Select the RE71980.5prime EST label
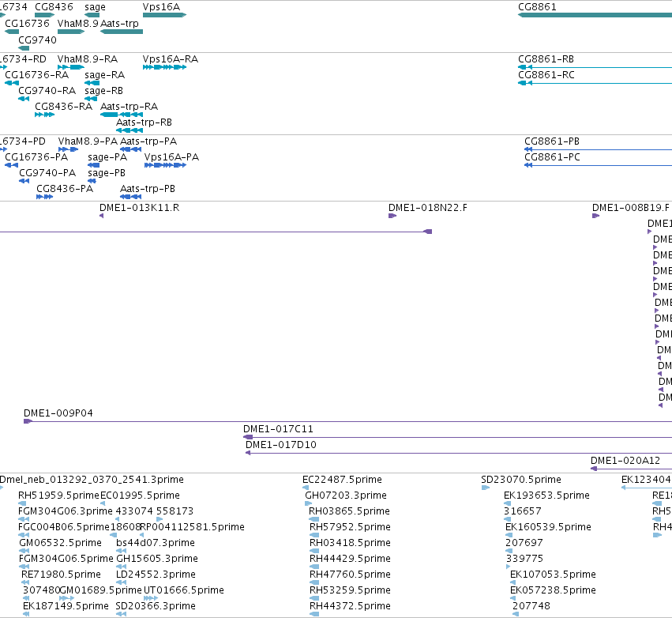Screen dimensions: 672x618 [x=62, y=575]
